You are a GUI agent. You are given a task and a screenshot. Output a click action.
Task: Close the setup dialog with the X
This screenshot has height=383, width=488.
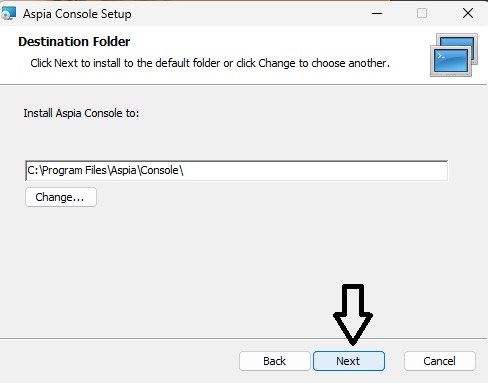point(468,14)
